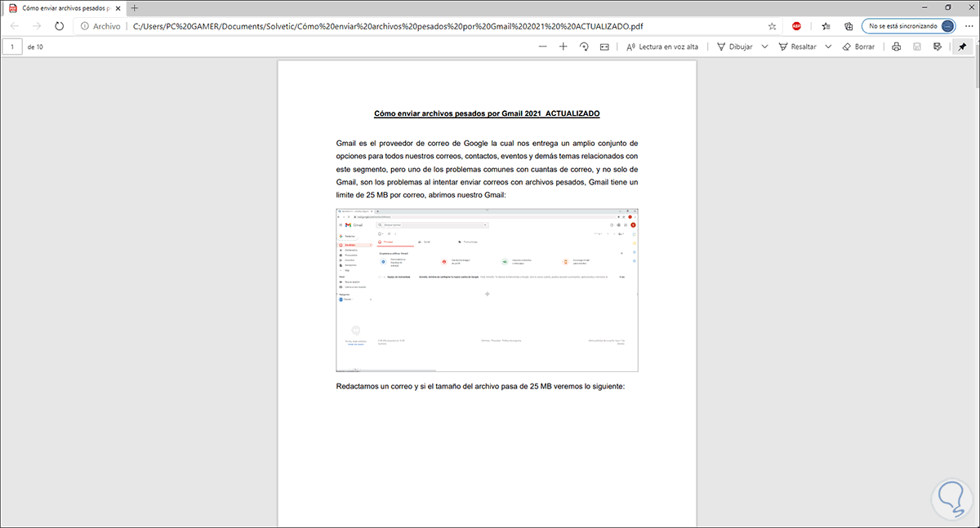980x528 pixels.
Task: Click the site info icon beside Archivo
Action: tap(85, 26)
